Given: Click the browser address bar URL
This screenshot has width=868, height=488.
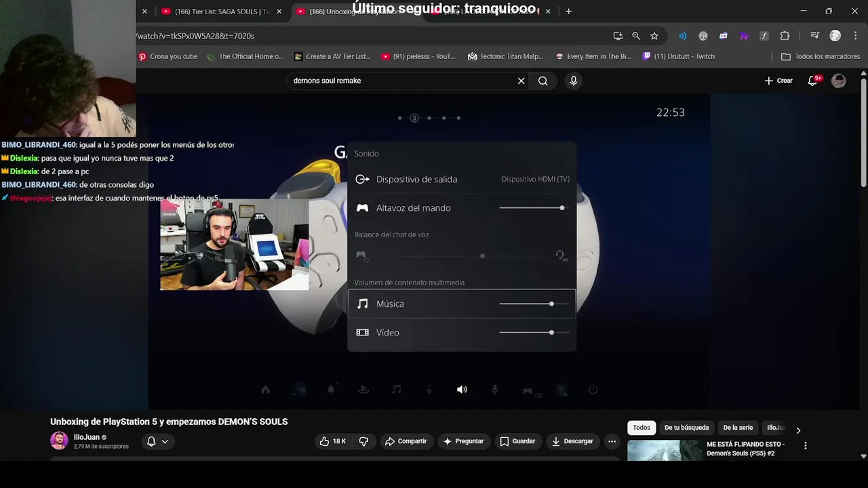Looking at the screenshot, I should [195, 36].
